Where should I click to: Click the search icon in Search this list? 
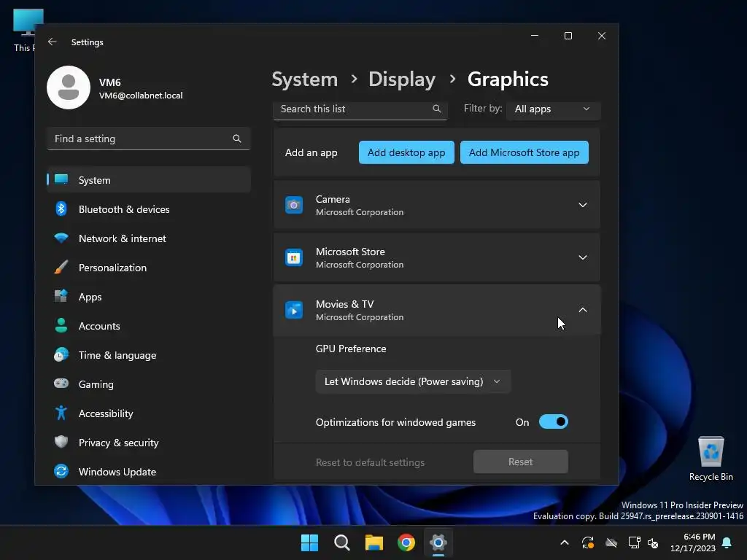tap(436, 109)
